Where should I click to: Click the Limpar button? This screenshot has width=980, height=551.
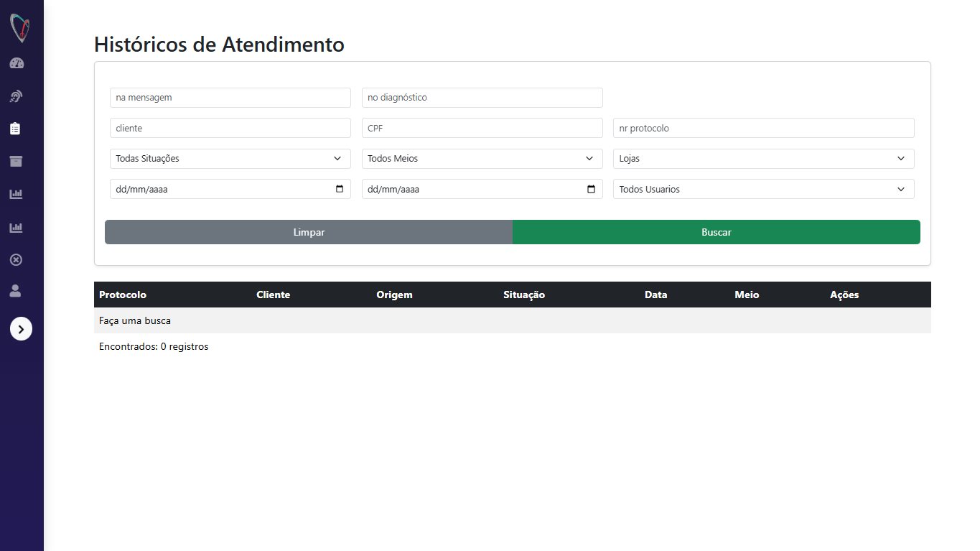tap(309, 232)
